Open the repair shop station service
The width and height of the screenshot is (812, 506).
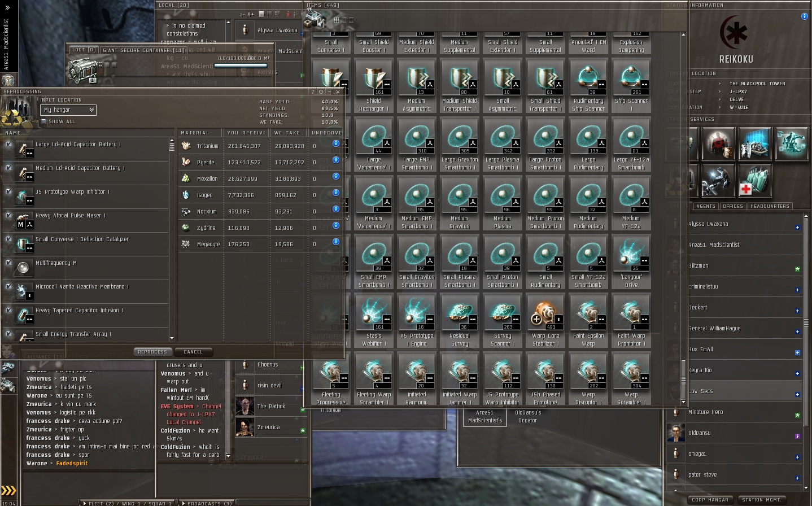click(717, 181)
